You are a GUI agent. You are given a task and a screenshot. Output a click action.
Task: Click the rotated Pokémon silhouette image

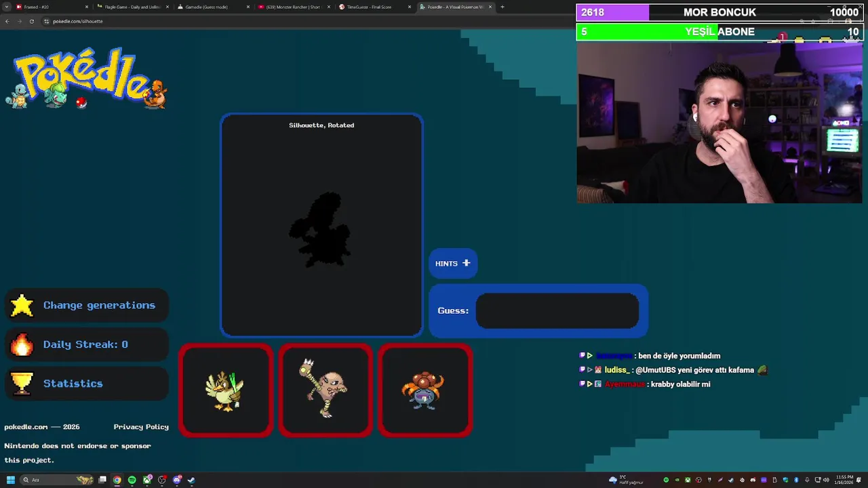click(x=321, y=229)
